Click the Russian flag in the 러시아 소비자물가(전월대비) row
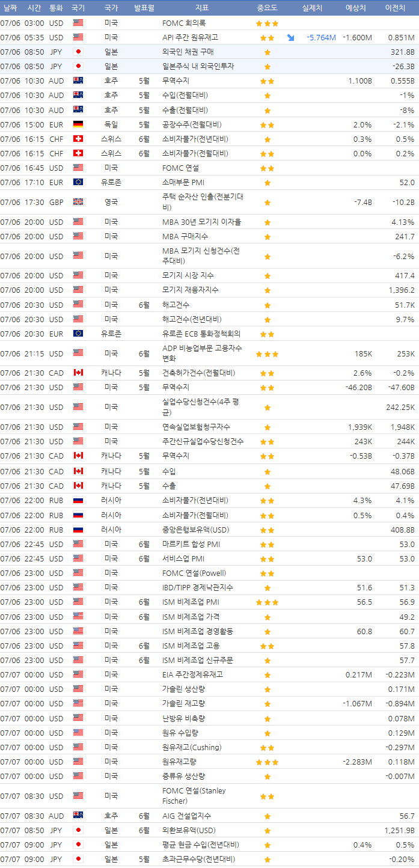 [x=78, y=515]
